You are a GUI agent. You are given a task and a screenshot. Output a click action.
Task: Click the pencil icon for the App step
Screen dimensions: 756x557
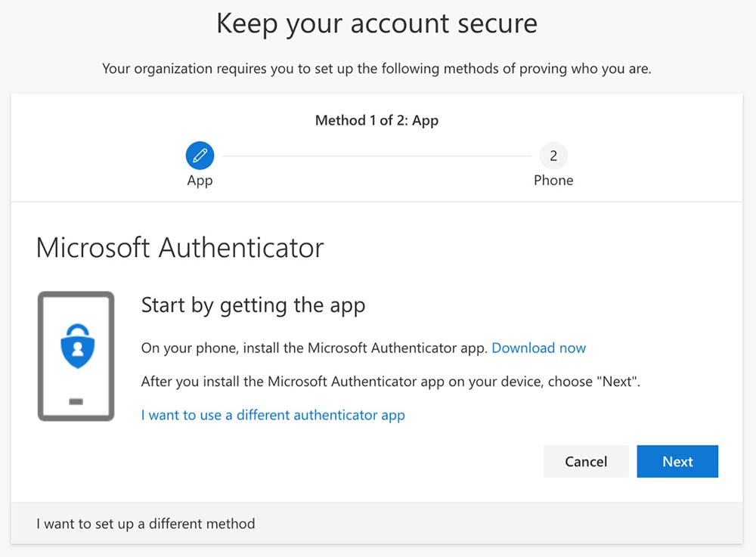coord(200,156)
